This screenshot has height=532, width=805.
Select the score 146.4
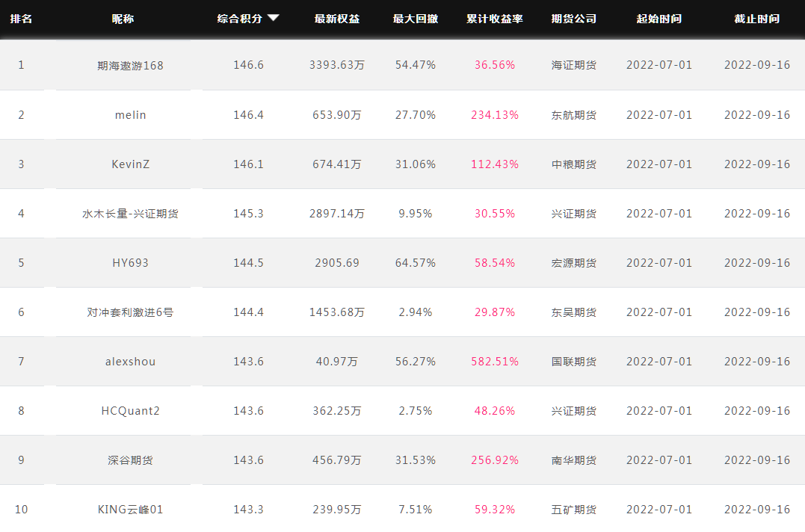tap(248, 115)
